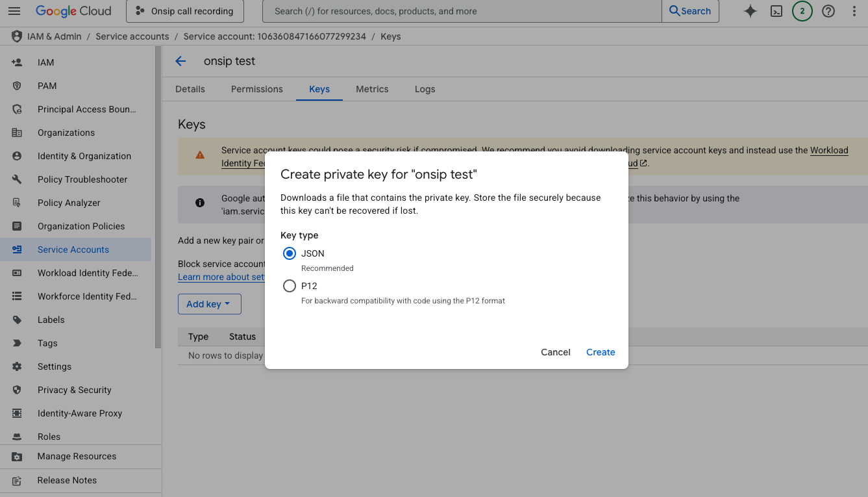Image resolution: width=868 pixels, height=497 pixels.
Task: Select the JSON key type radio button
Action: tap(290, 253)
